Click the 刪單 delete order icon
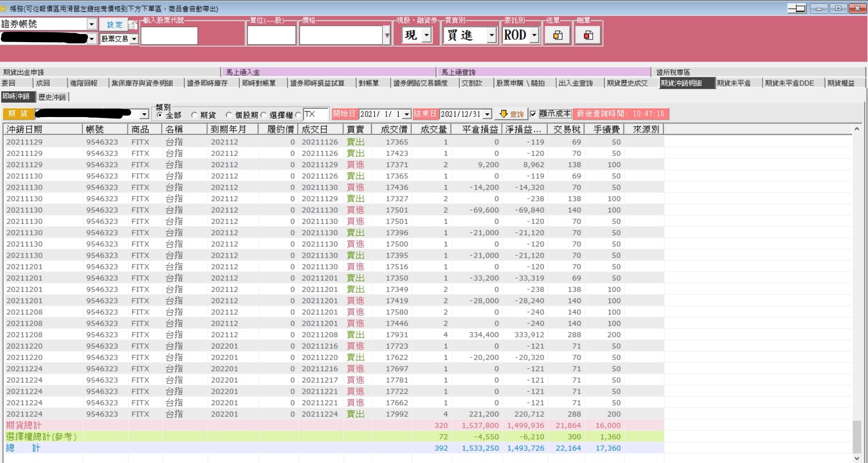The image size is (868, 463). [588, 35]
